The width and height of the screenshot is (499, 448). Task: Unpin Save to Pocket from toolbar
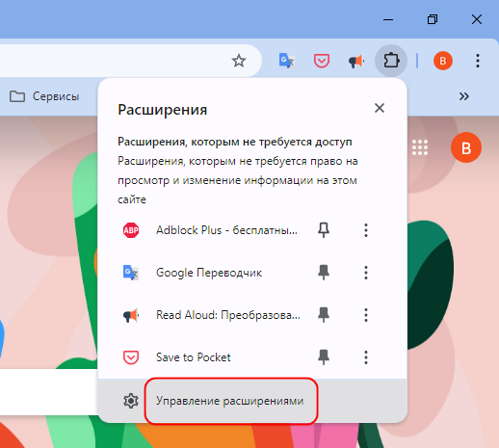pyautogui.click(x=324, y=357)
